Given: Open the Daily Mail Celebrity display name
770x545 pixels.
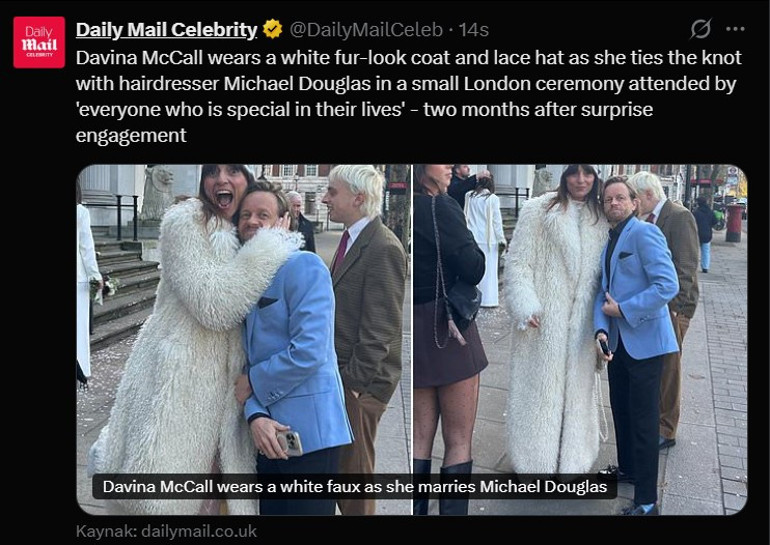Looking at the screenshot, I should (166, 29).
